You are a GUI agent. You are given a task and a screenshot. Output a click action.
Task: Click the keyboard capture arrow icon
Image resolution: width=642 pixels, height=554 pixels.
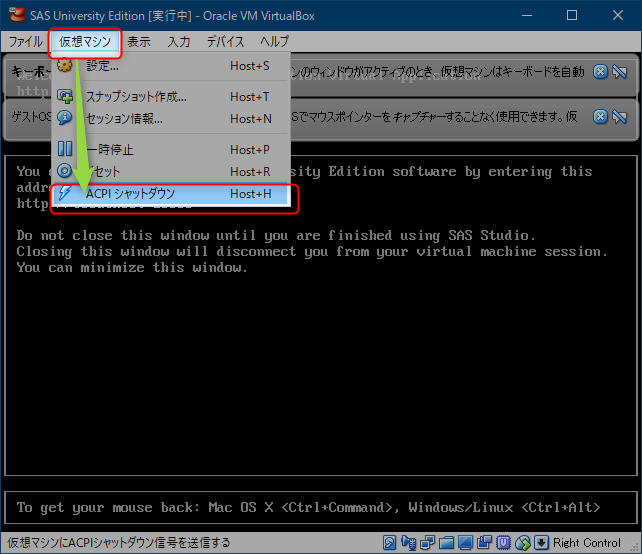541,543
